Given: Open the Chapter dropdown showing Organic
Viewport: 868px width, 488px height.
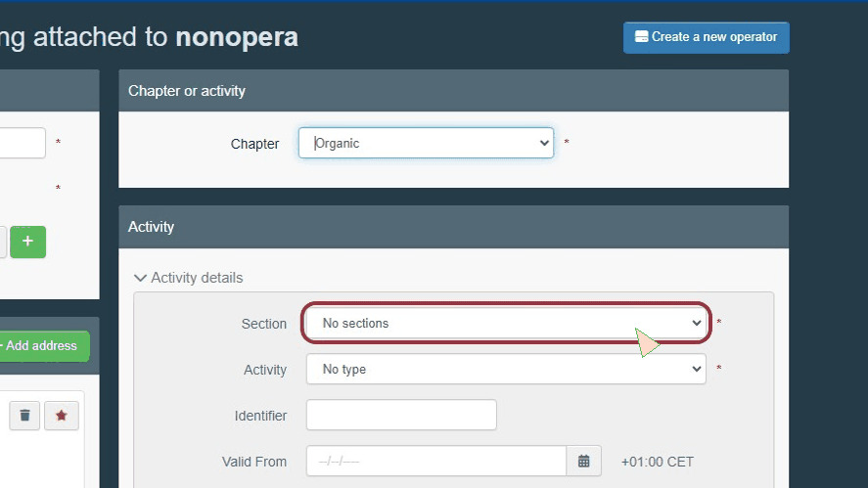Looking at the screenshot, I should [426, 143].
